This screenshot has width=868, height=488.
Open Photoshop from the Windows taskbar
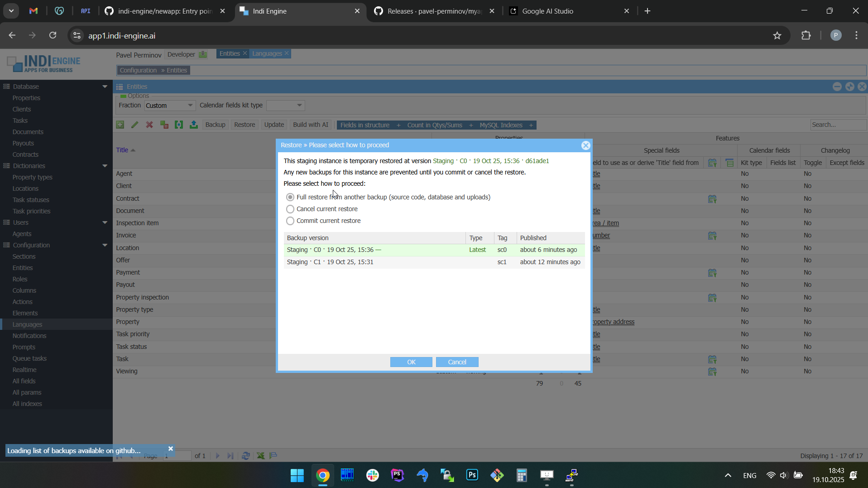[472, 475]
